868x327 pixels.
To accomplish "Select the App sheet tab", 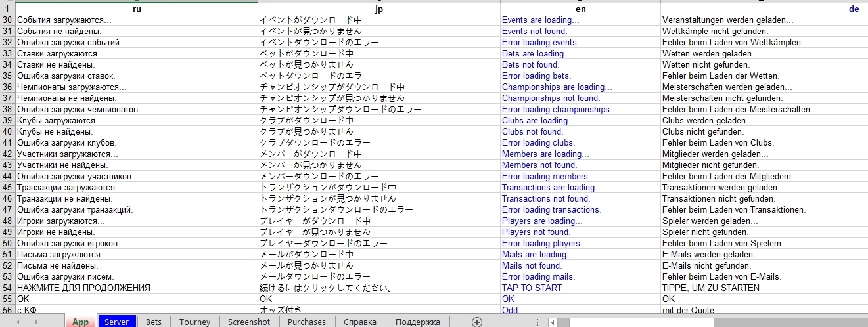I will pos(80,322).
